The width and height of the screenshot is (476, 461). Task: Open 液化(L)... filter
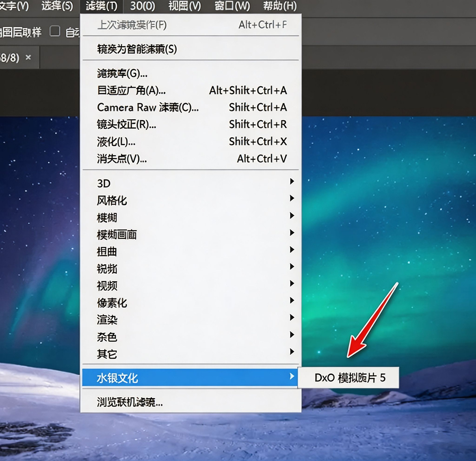click(x=190, y=142)
